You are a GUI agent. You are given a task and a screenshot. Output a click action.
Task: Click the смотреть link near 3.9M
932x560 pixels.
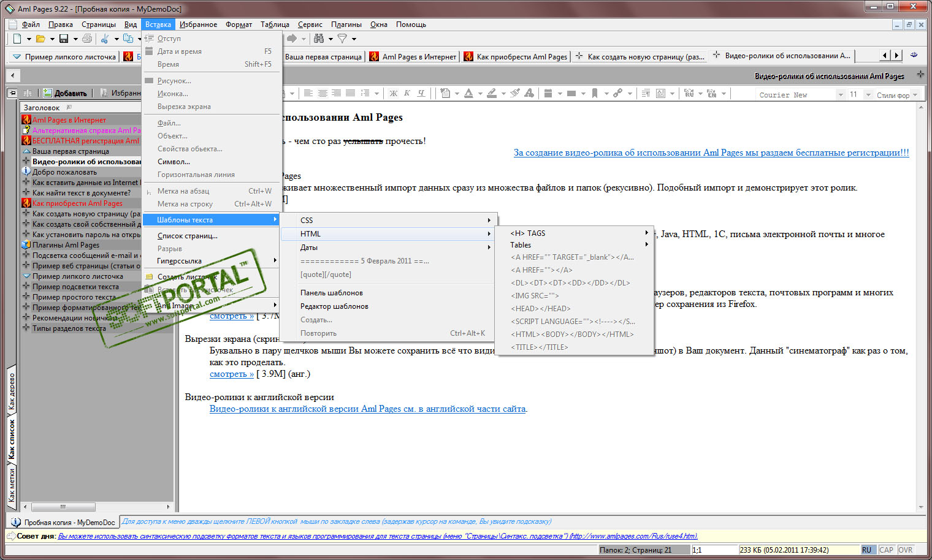pos(232,374)
